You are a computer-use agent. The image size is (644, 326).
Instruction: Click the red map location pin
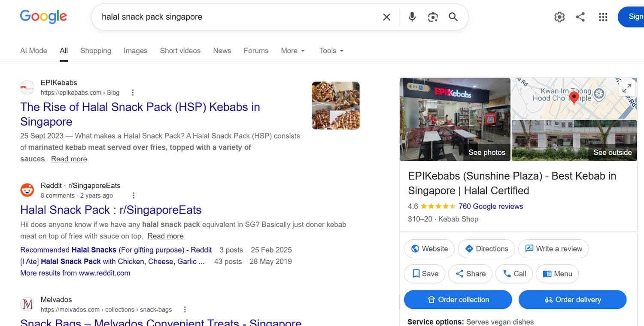click(574, 97)
